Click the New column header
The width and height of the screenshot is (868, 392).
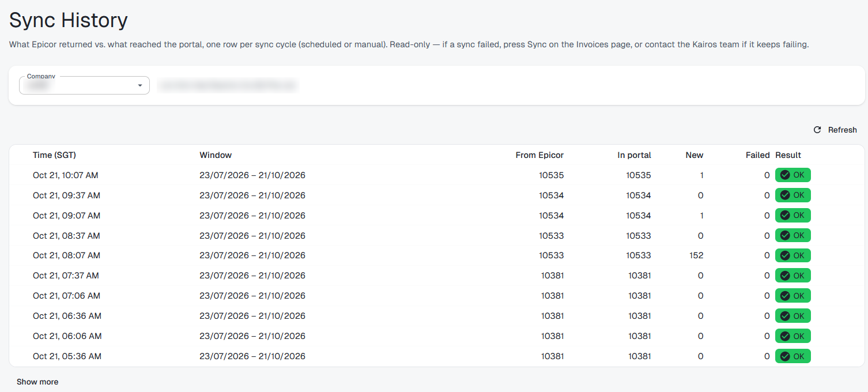tap(695, 155)
